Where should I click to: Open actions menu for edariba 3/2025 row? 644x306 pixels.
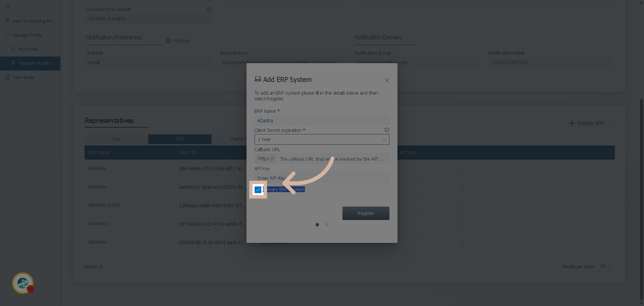[462, 206]
